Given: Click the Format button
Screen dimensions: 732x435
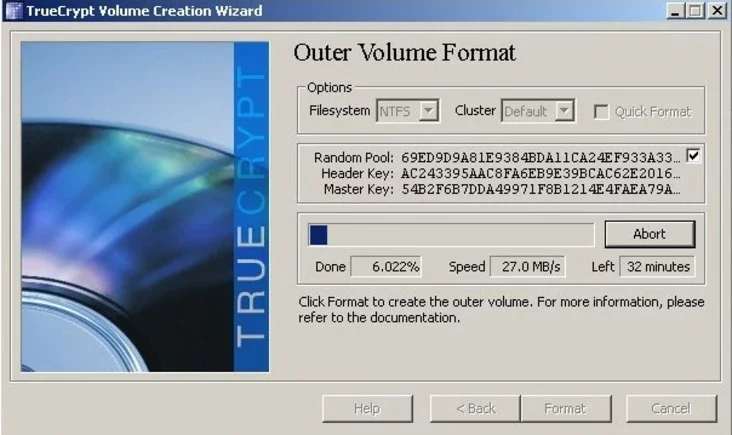Looking at the screenshot, I should 565,408.
